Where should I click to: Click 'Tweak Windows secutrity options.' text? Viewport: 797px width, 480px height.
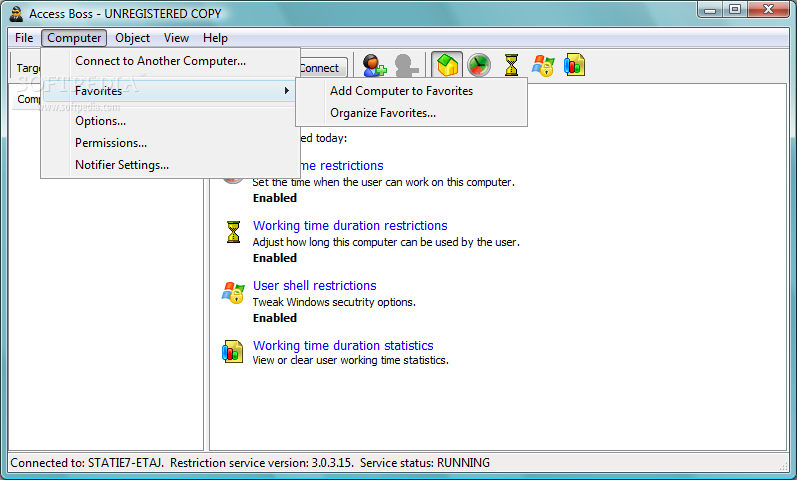(x=334, y=302)
